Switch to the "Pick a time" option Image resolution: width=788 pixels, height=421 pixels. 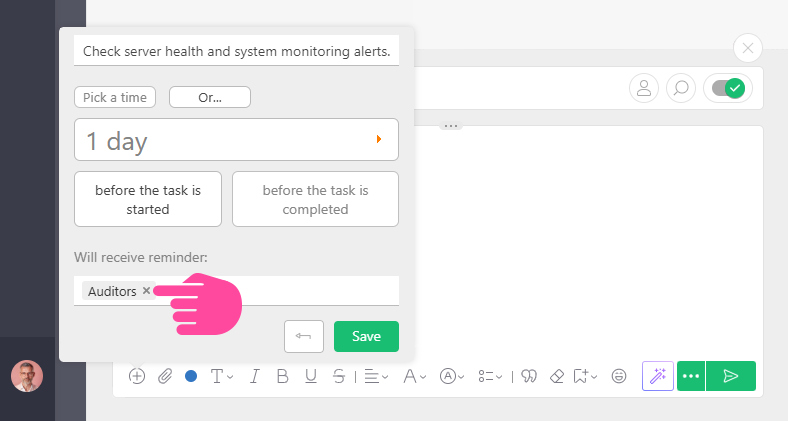click(x=115, y=97)
